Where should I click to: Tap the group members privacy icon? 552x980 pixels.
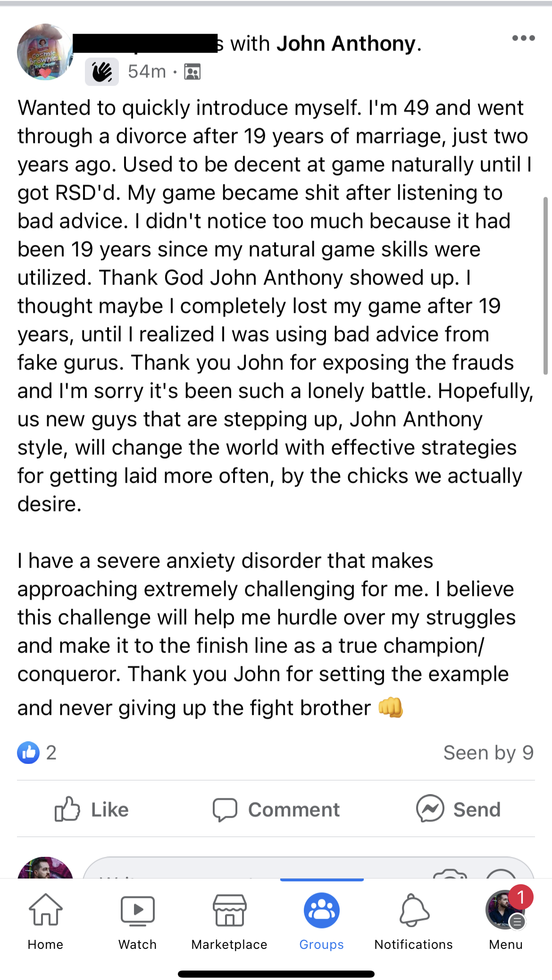point(192,72)
